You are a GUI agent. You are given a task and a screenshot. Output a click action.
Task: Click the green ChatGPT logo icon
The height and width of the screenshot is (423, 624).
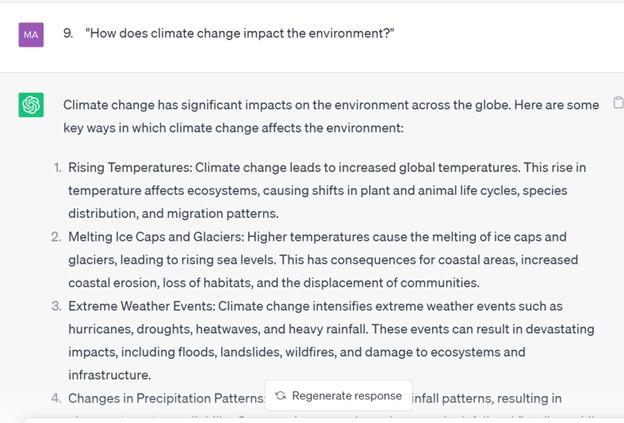(31, 104)
